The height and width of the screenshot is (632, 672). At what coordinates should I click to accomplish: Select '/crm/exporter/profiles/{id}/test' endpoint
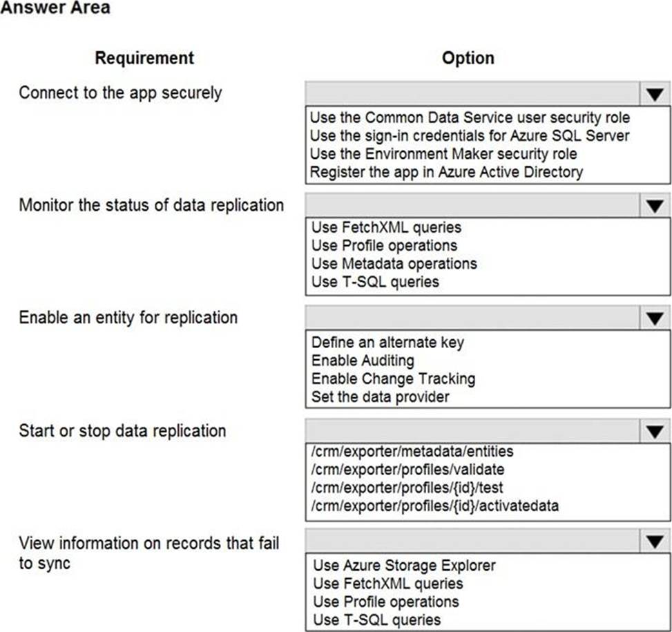coord(407,488)
